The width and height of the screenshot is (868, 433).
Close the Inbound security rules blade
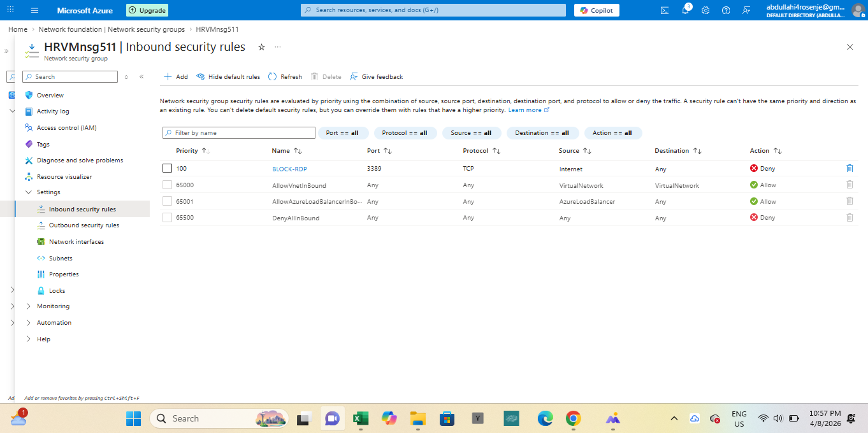(x=850, y=47)
